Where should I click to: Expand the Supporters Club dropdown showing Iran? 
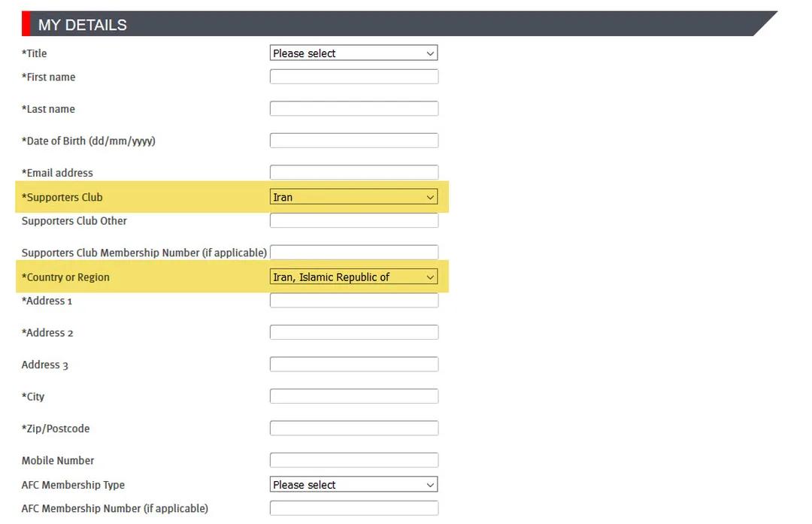353,197
